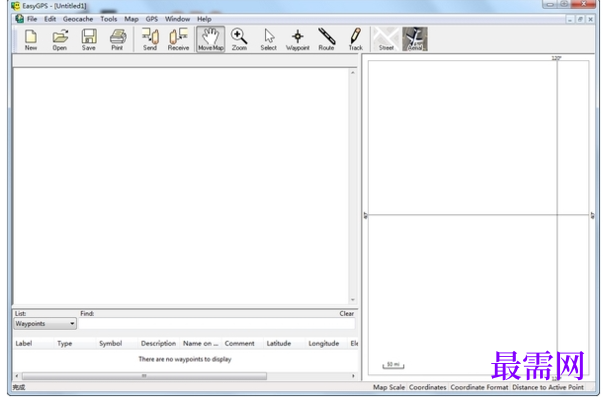Image resolution: width=603 pixels, height=397 pixels.
Task: Open the File menu
Action: (32, 19)
